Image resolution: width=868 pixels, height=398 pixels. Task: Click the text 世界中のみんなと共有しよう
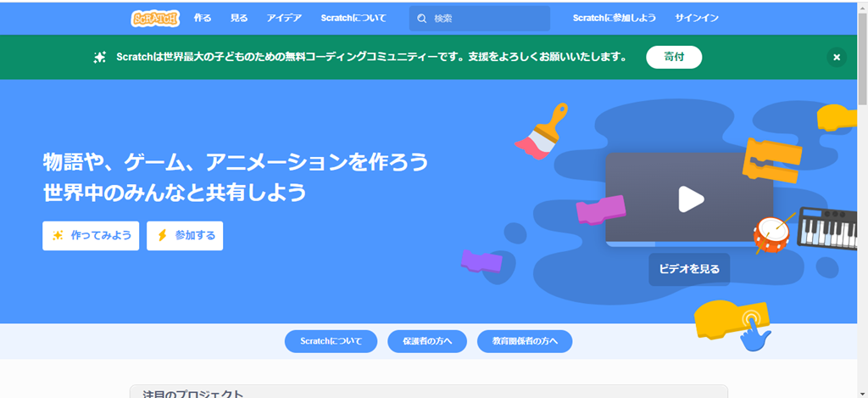coord(175,193)
